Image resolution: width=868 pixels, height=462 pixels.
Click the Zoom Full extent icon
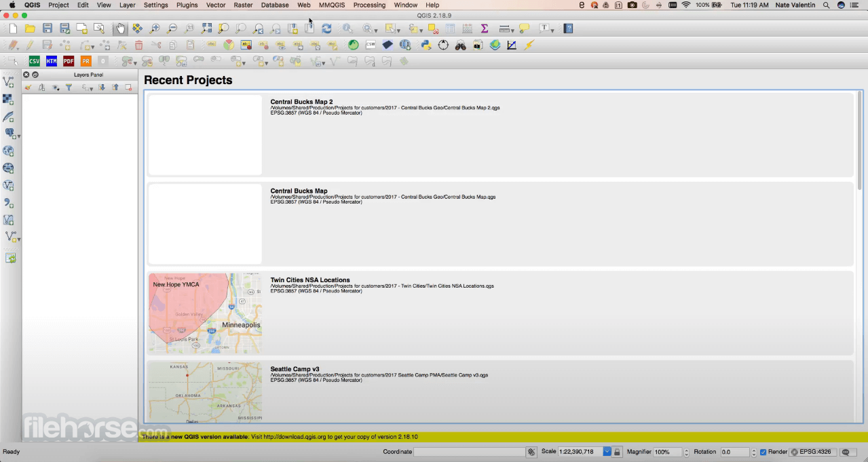pos(206,28)
